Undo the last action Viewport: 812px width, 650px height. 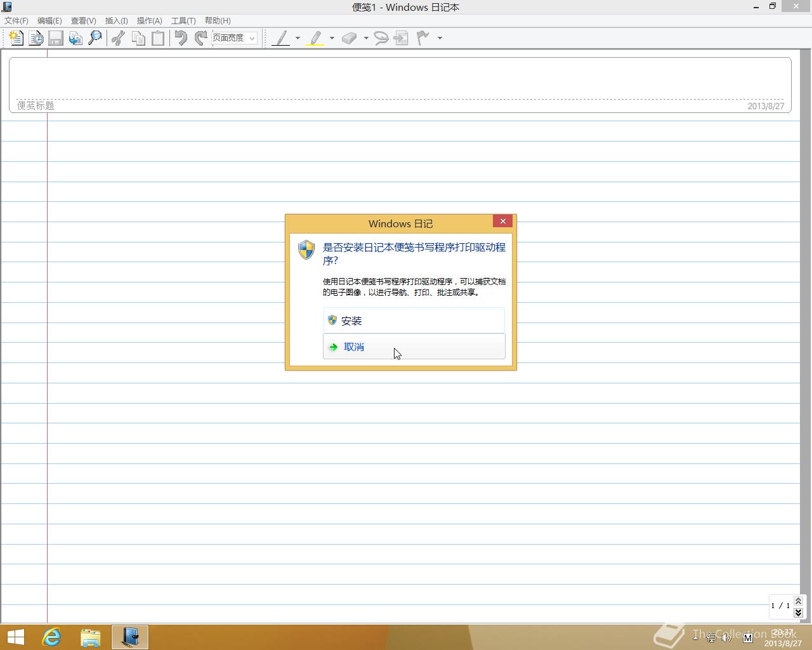coord(181,38)
